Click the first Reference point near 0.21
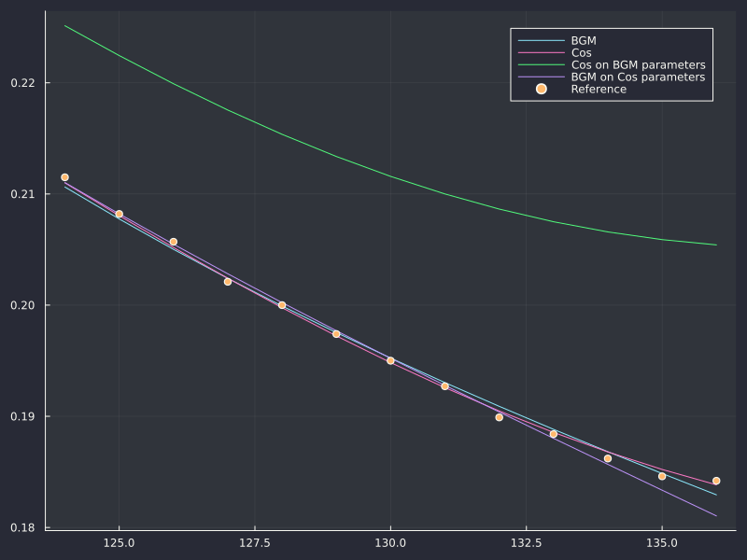 click(x=64, y=177)
